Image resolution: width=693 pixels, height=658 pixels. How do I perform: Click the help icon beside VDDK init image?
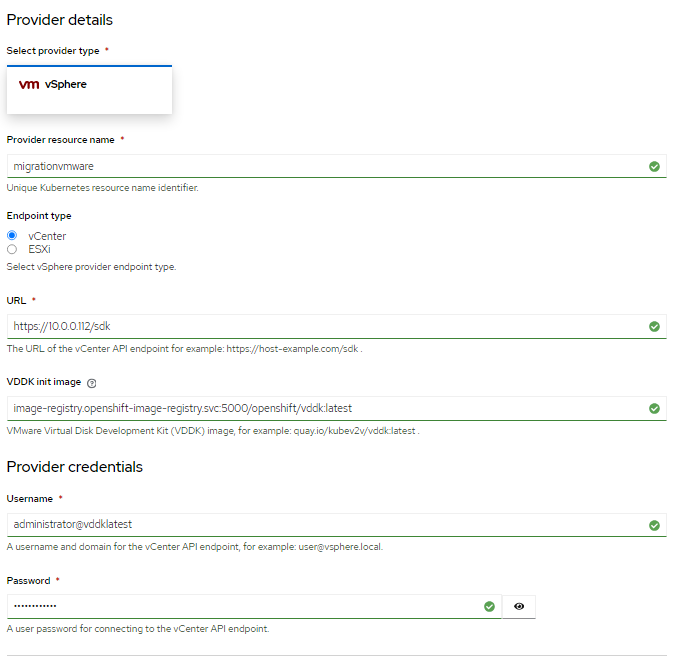coord(91,383)
